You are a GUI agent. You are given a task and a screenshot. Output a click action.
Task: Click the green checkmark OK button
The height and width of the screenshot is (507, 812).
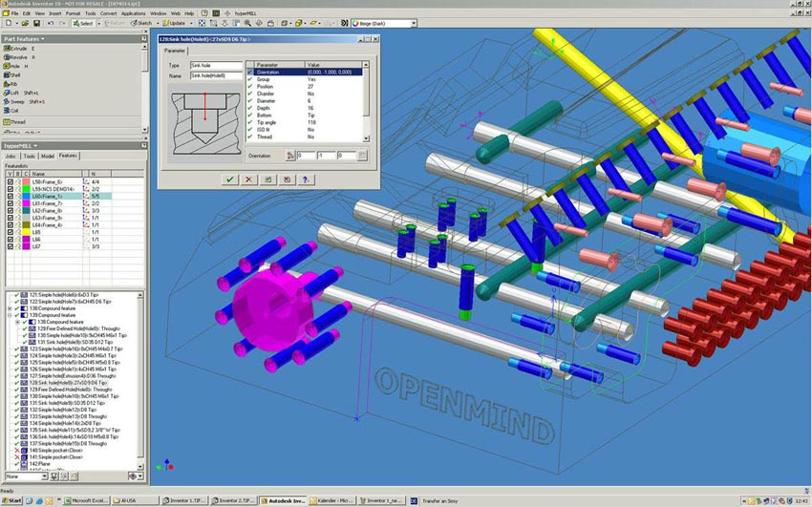click(x=229, y=180)
